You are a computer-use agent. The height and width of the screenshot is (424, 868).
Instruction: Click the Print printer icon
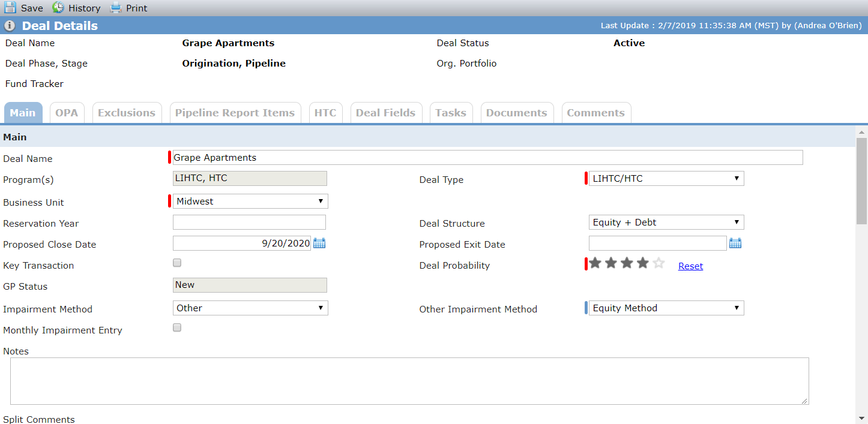[116, 8]
